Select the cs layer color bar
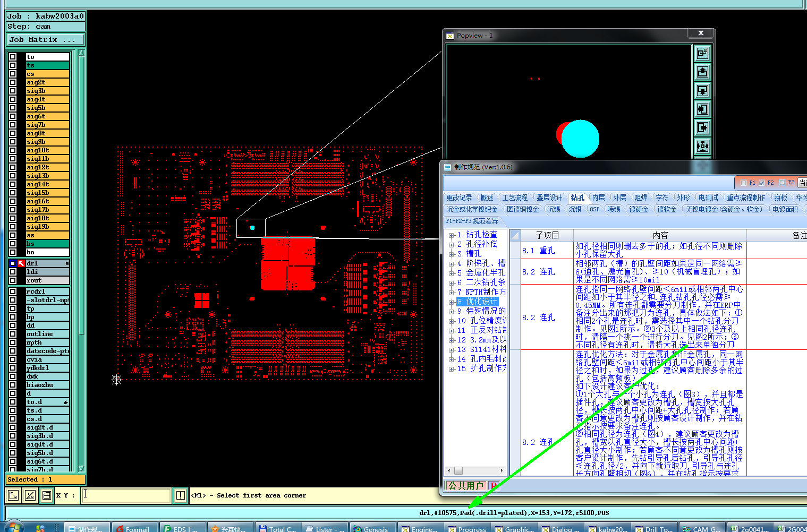 pyautogui.click(x=47, y=74)
